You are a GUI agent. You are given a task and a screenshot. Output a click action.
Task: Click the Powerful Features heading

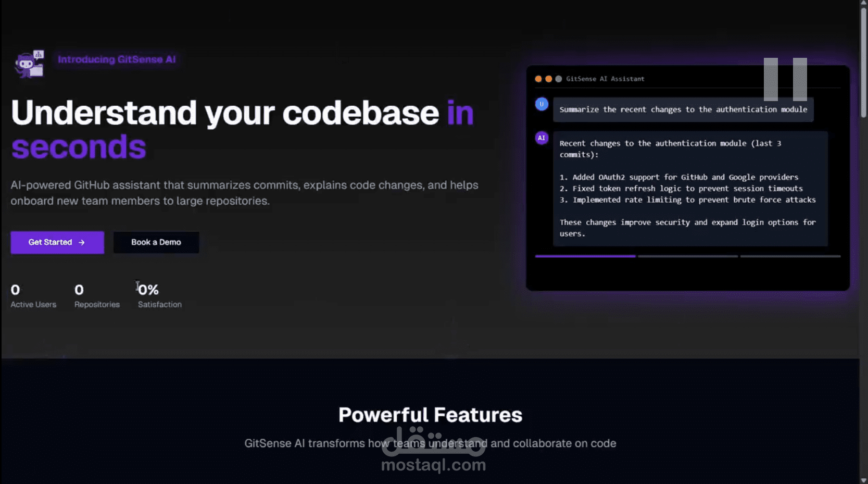pos(430,415)
